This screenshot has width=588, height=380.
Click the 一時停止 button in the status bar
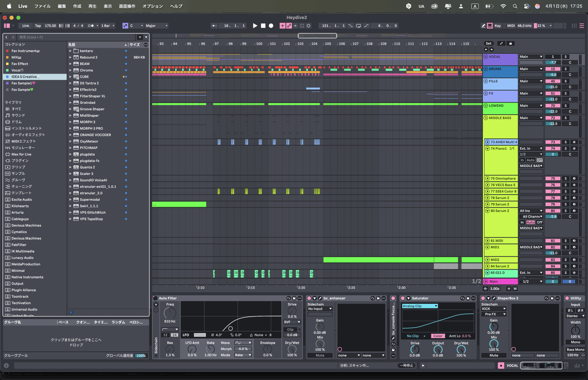point(406,366)
